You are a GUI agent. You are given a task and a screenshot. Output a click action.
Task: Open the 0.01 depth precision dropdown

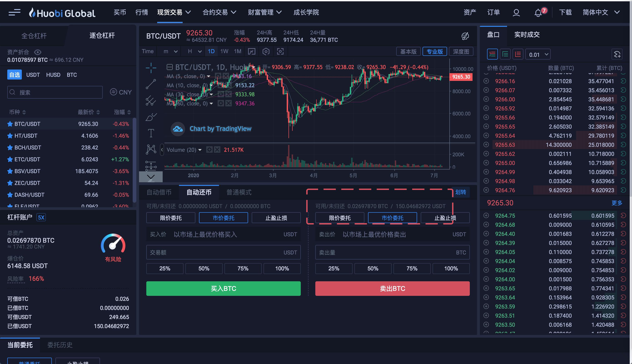pos(538,54)
